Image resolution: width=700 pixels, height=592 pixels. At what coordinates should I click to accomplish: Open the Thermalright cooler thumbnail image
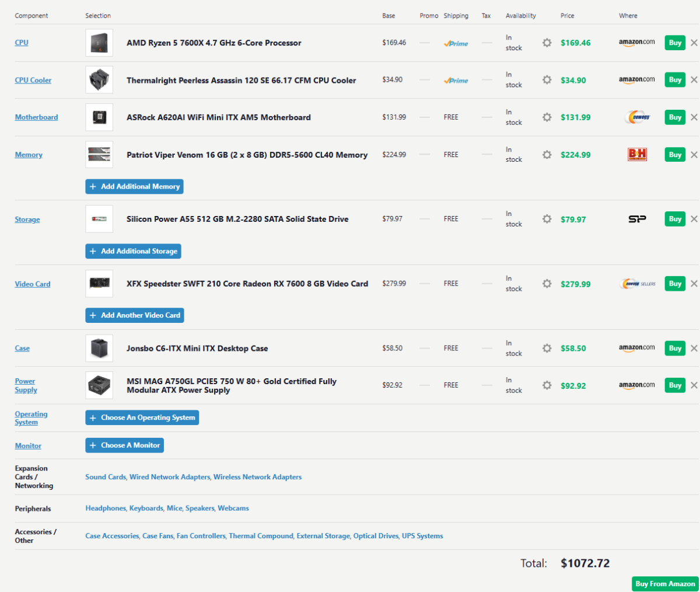(99, 80)
